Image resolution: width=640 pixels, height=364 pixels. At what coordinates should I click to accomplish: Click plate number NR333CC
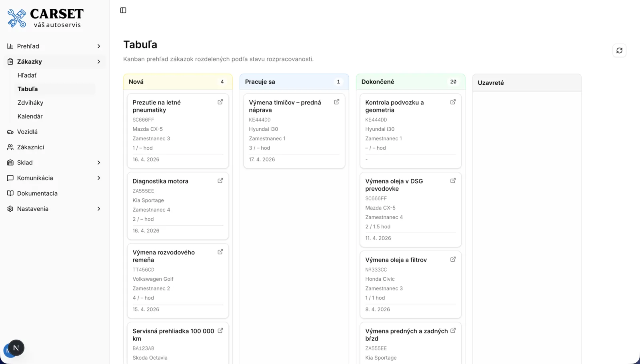pos(376,270)
